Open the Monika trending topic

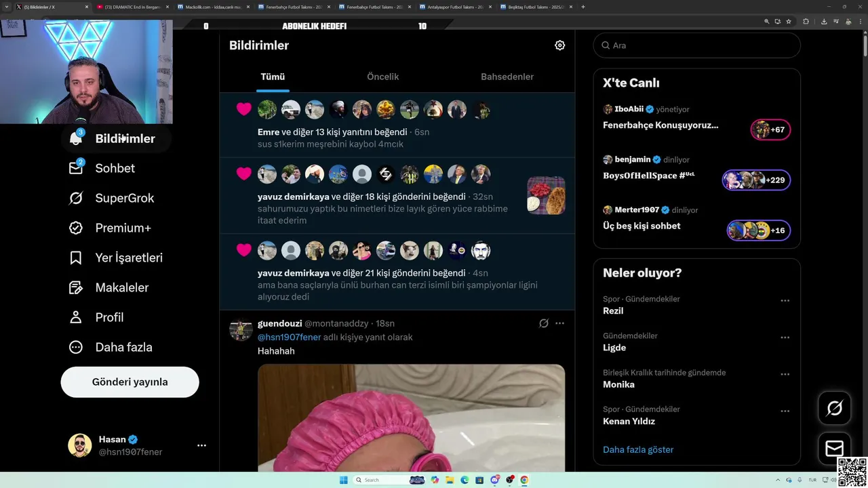tap(618, 384)
